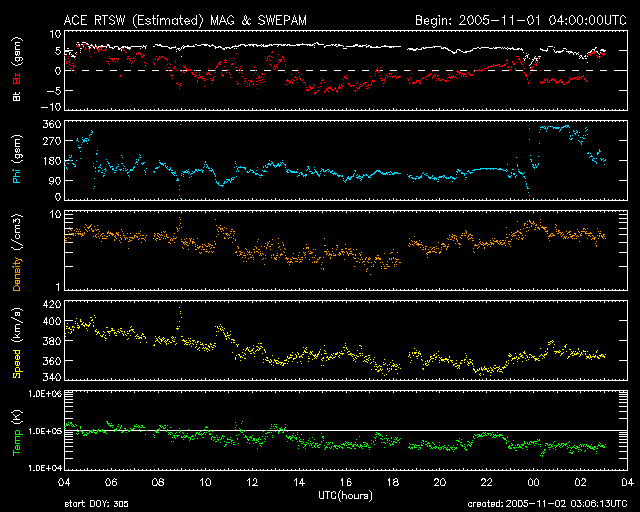Click the cyan 'Phi (gsm)' axis label
This screenshot has height=512, width=640.
tap(17, 160)
